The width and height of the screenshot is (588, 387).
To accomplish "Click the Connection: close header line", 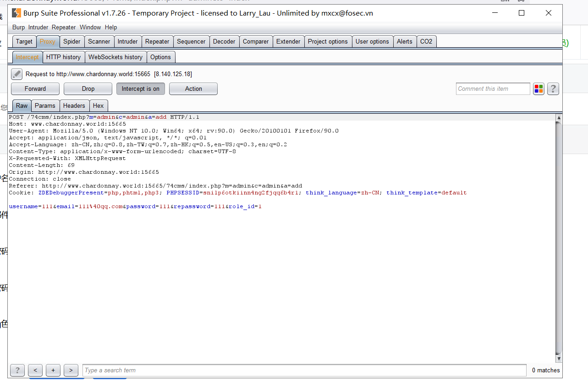I will 40,179.
